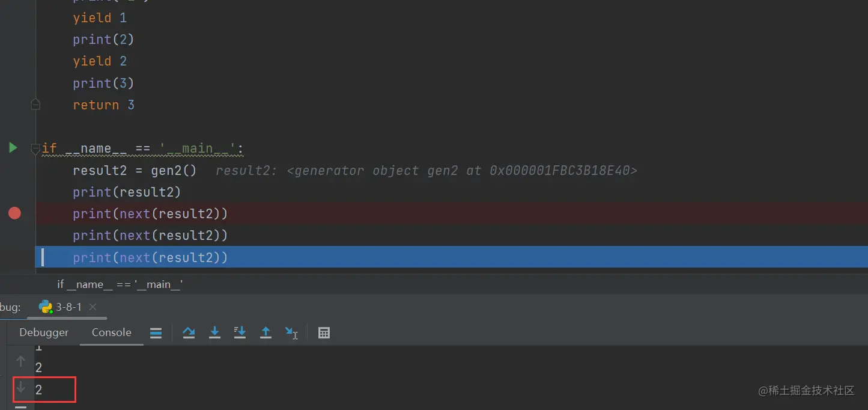Toggle the red breakpoint in gutter
This screenshot has width=868, height=410.
(14, 213)
